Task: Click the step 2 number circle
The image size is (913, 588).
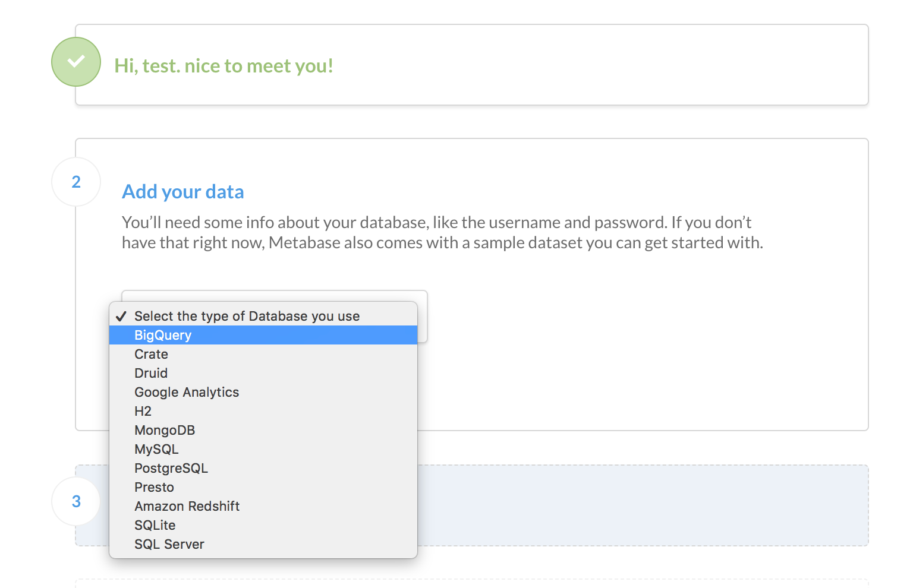Action: 76,182
